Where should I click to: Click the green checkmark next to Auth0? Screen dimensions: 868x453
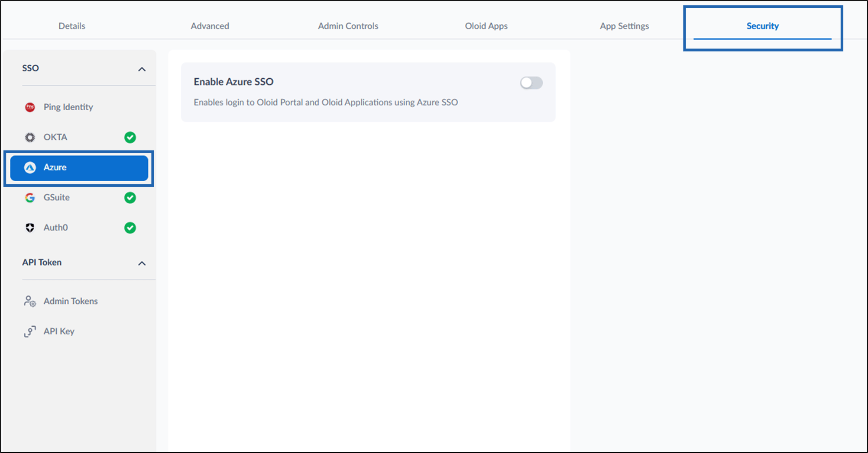point(130,228)
